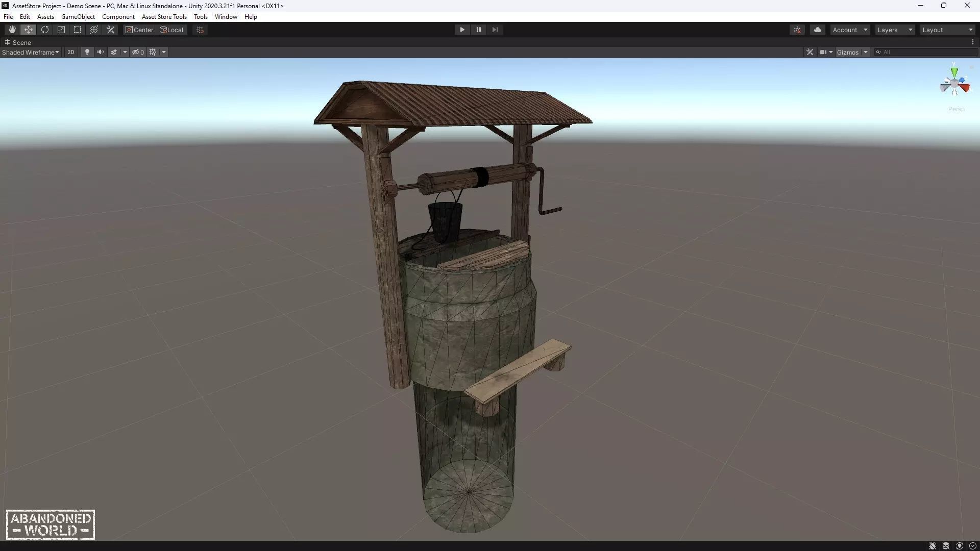Open the Help menu
The image size is (980, 551).
point(251,16)
